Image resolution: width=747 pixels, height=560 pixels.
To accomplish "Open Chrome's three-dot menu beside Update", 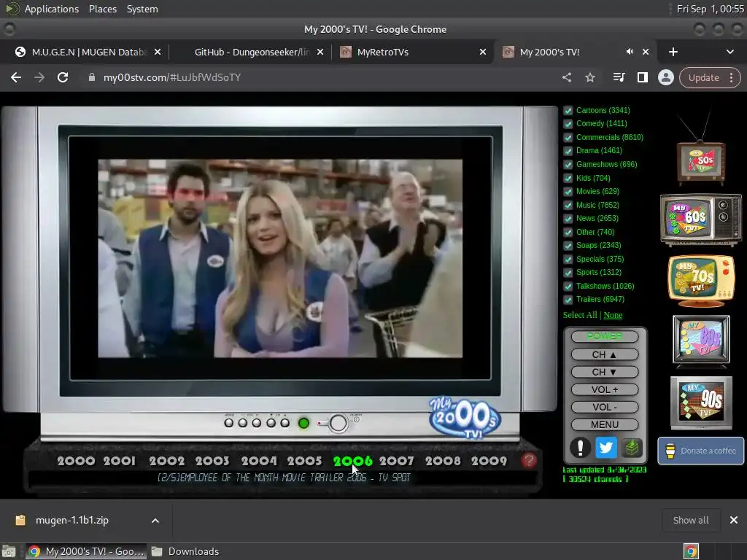I will tap(731, 77).
